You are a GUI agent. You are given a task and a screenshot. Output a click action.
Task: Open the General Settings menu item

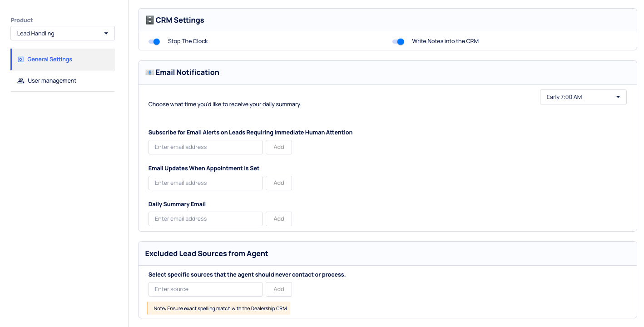50,59
